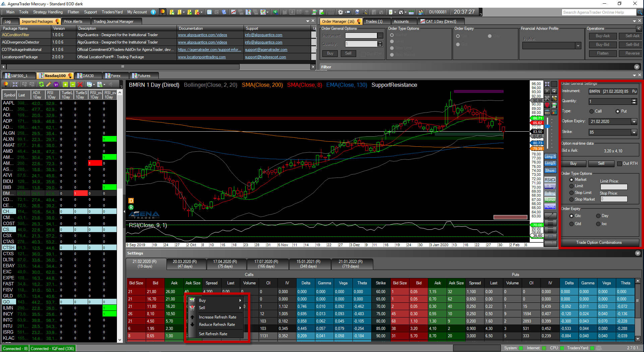This screenshot has width=644, height=352.
Task: Click the Buy button in option order panel
Action: (573, 163)
